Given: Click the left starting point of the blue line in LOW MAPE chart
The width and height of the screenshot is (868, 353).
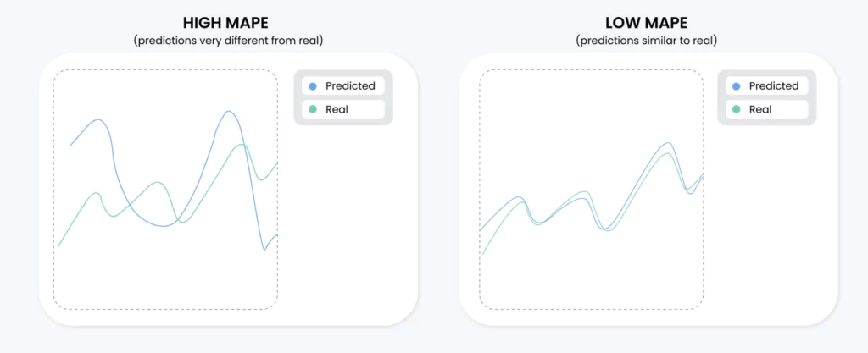Looking at the screenshot, I should pyautogui.click(x=481, y=230).
